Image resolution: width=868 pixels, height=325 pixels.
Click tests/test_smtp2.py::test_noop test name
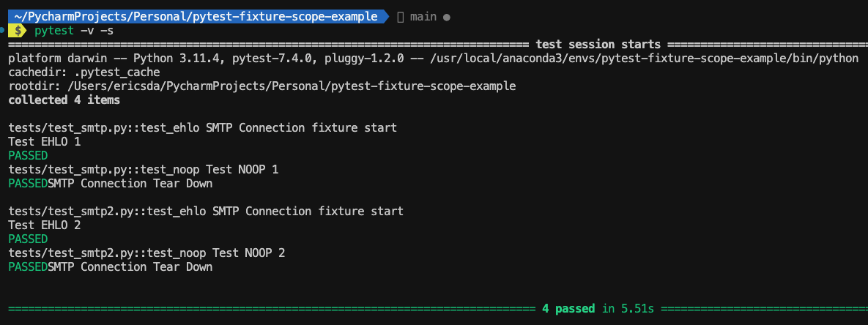(107, 253)
